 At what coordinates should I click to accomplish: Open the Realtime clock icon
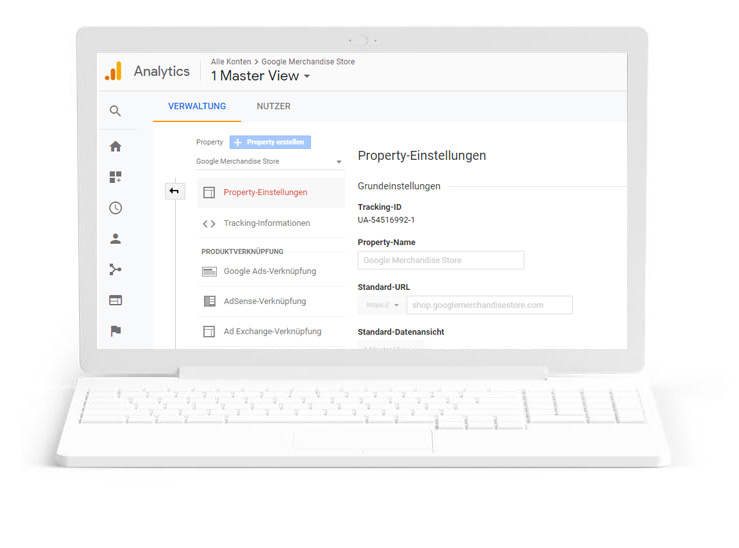pos(115,208)
